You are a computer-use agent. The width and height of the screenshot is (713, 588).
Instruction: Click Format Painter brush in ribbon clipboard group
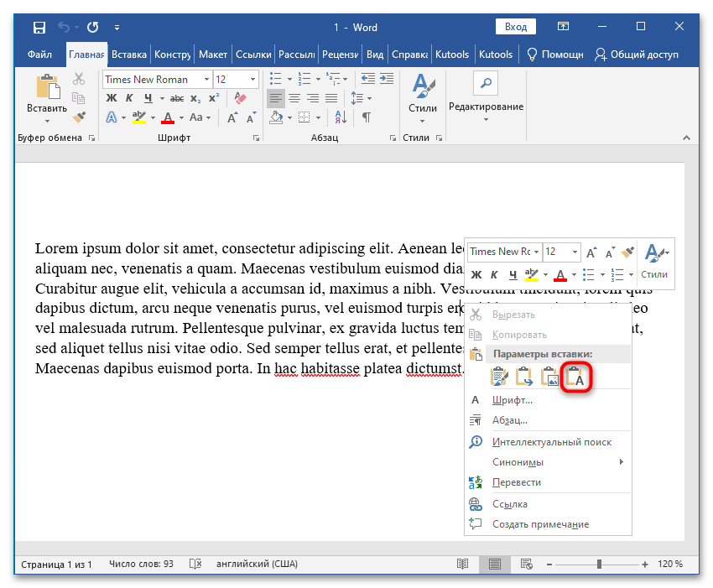pyautogui.click(x=79, y=117)
